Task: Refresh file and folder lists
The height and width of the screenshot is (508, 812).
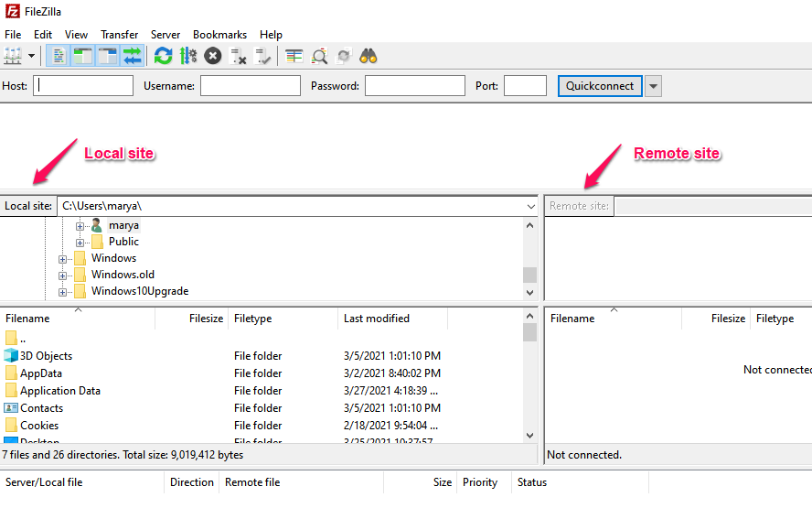Action: coord(163,56)
